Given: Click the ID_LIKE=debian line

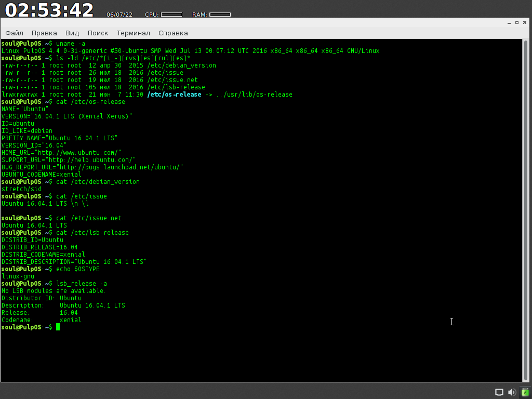Looking at the screenshot, I should tap(27, 130).
